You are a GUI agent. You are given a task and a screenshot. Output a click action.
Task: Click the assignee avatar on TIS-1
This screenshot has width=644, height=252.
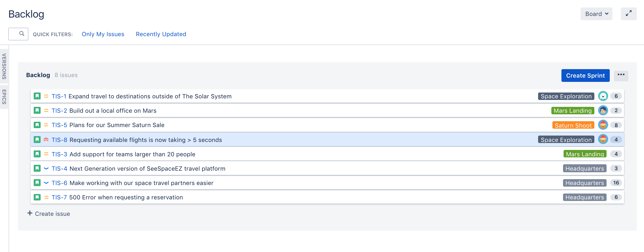point(603,96)
